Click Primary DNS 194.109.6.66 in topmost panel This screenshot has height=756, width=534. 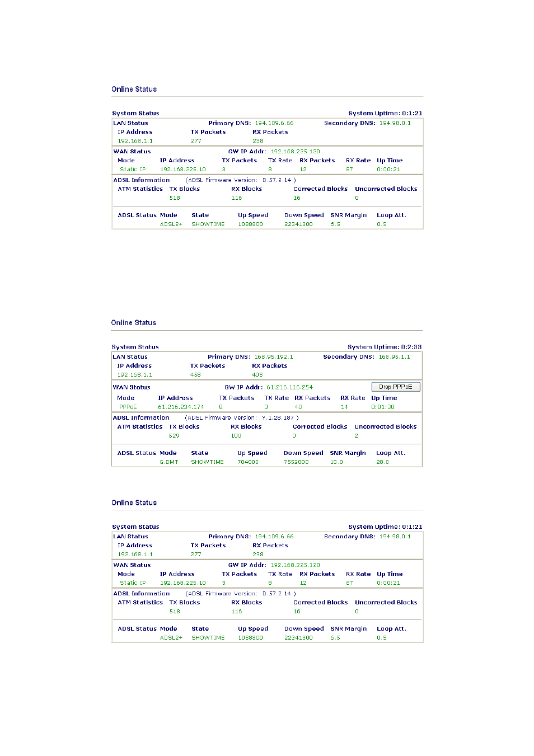point(274,123)
